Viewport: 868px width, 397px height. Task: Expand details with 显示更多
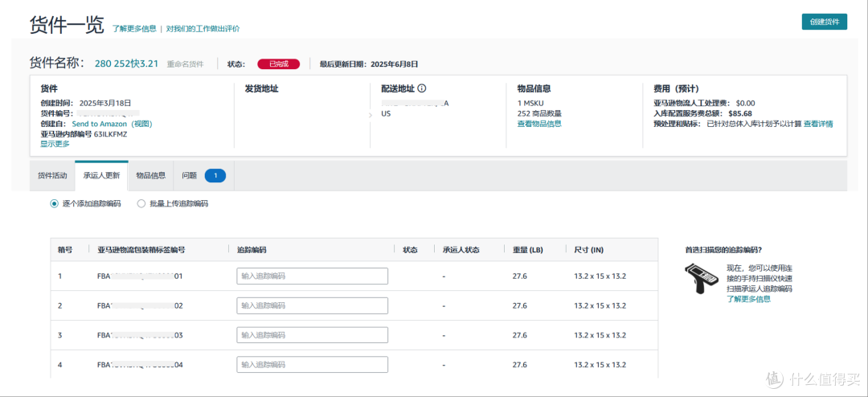(55, 144)
